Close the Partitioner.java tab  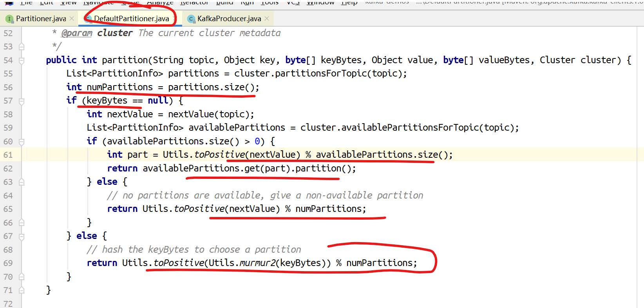pos(71,18)
